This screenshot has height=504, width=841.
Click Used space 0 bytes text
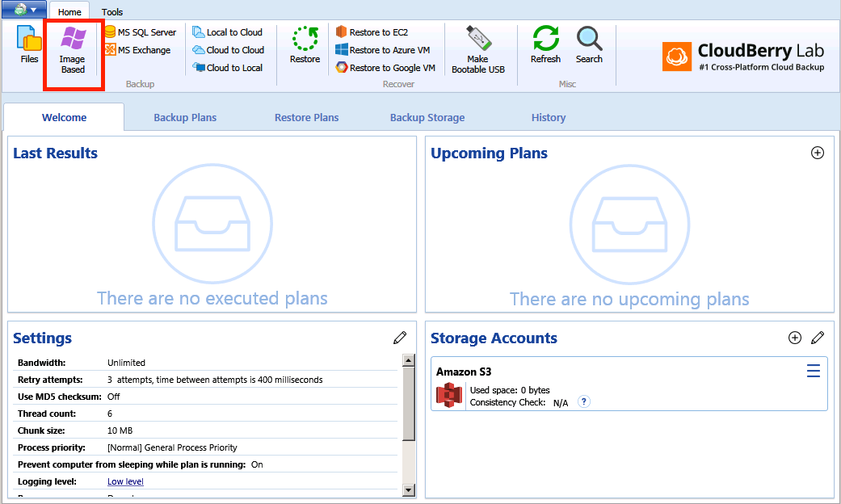tap(510, 390)
